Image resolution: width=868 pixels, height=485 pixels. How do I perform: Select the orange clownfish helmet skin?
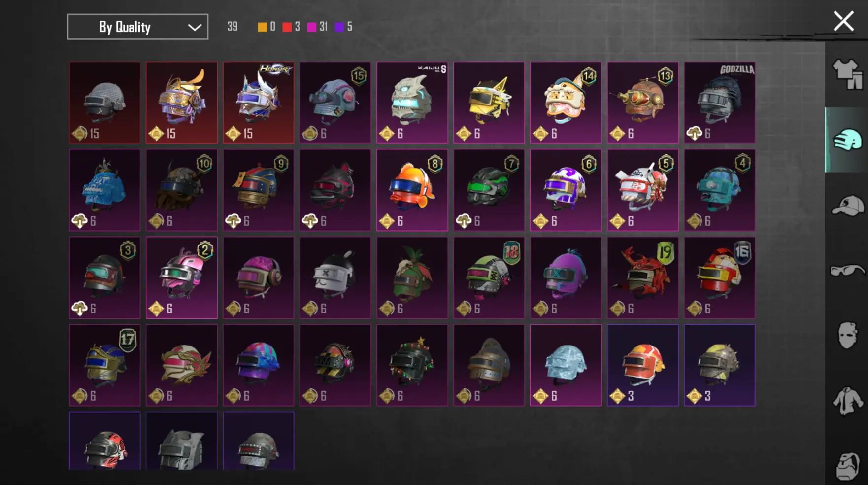[412, 190]
